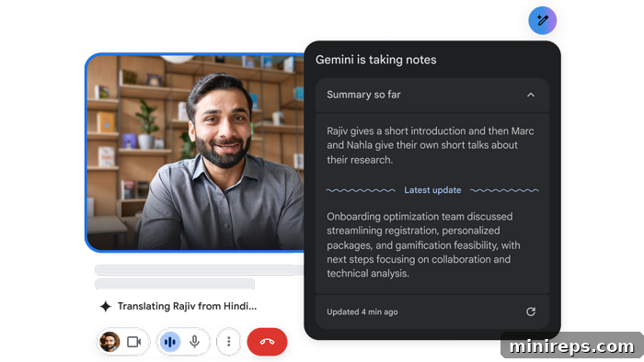The height and width of the screenshot is (362, 644).
Task: Click the Latest update label
Action: tap(432, 190)
